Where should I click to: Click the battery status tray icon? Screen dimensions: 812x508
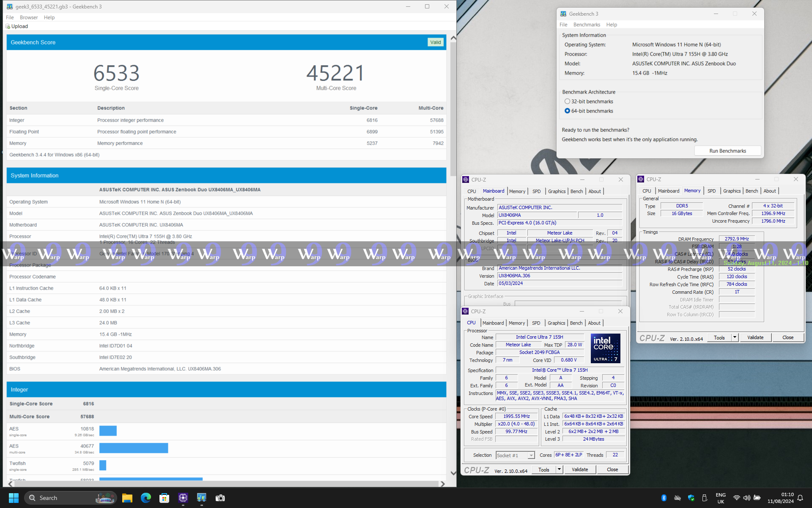(x=757, y=498)
